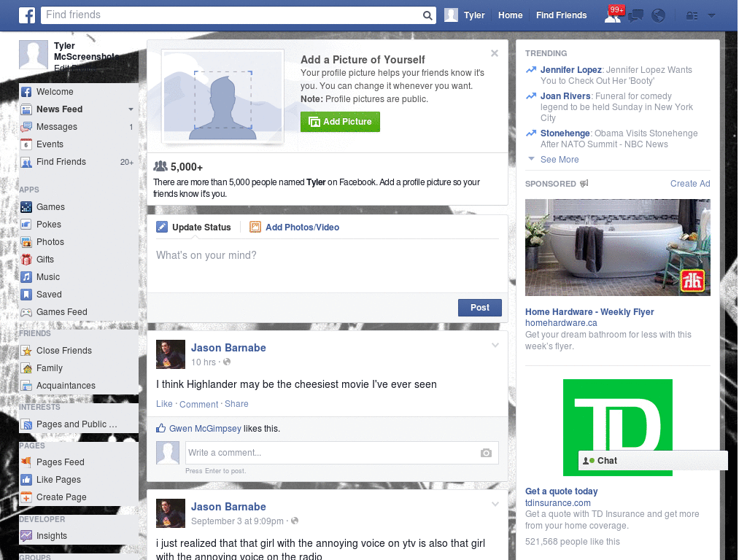Open Joan Rivers trending topic
Viewport: 747px width, 560px height.
[565, 96]
